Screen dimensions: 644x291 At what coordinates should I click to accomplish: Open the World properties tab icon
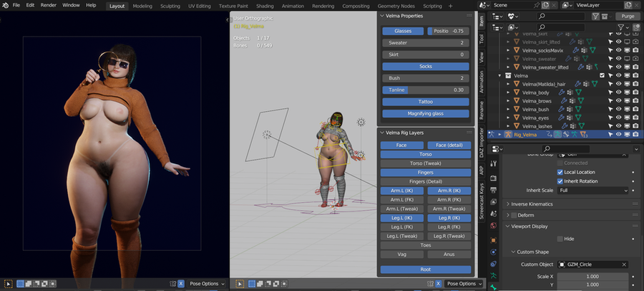click(x=493, y=225)
